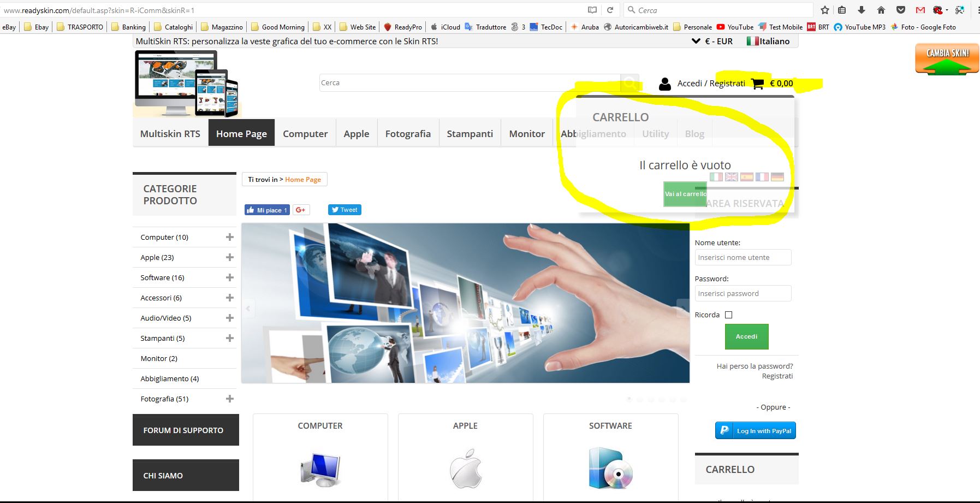Share the page with the G+ button
Image resolution: width=980 pixels, height=503 pixels.
[x=301, y=210]
